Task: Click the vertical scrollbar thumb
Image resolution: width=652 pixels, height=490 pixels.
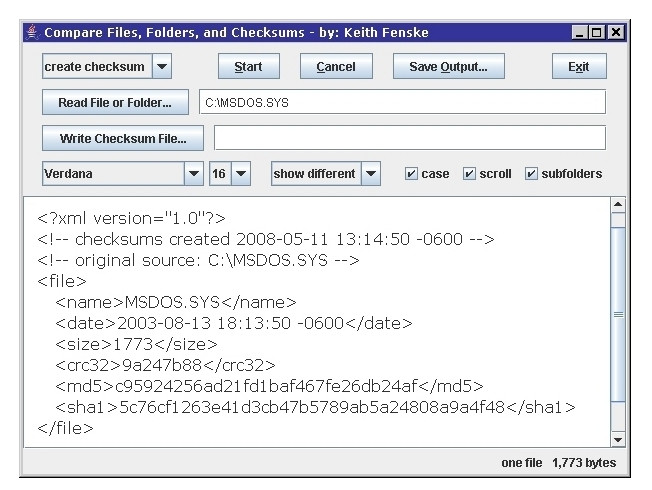Action: tap(618, 314)
